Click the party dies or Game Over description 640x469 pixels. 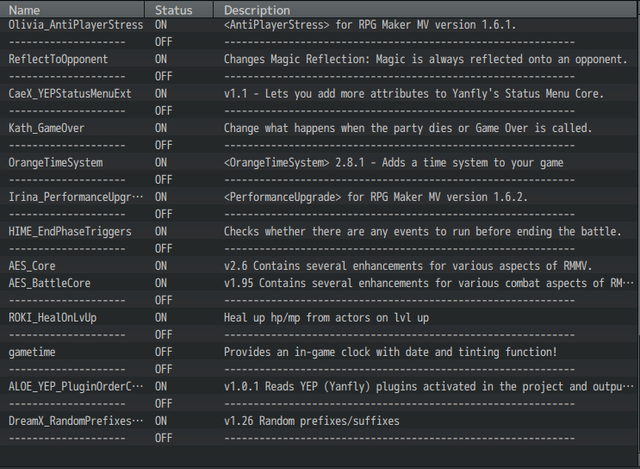click(408, 128)
